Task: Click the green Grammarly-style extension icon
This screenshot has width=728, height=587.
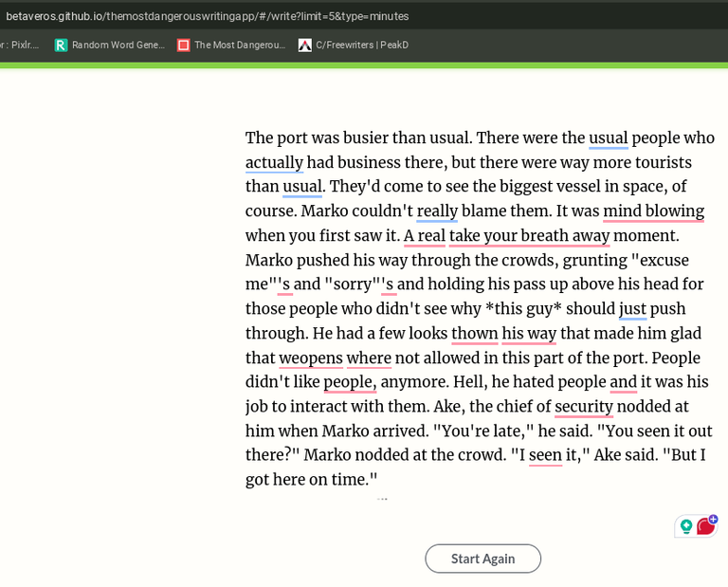Action: (686, 526)
